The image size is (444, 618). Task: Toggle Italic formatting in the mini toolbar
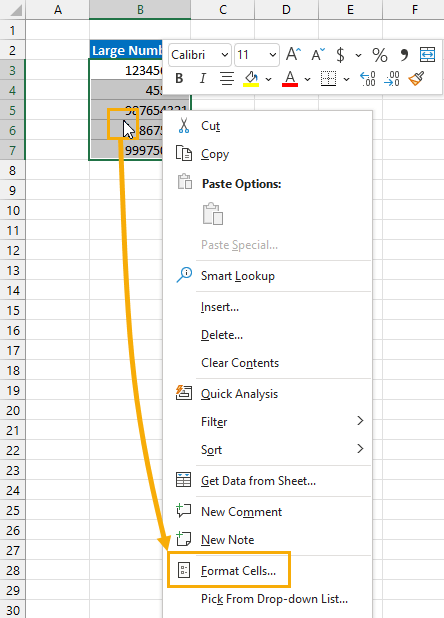click(x=203, y=78)
